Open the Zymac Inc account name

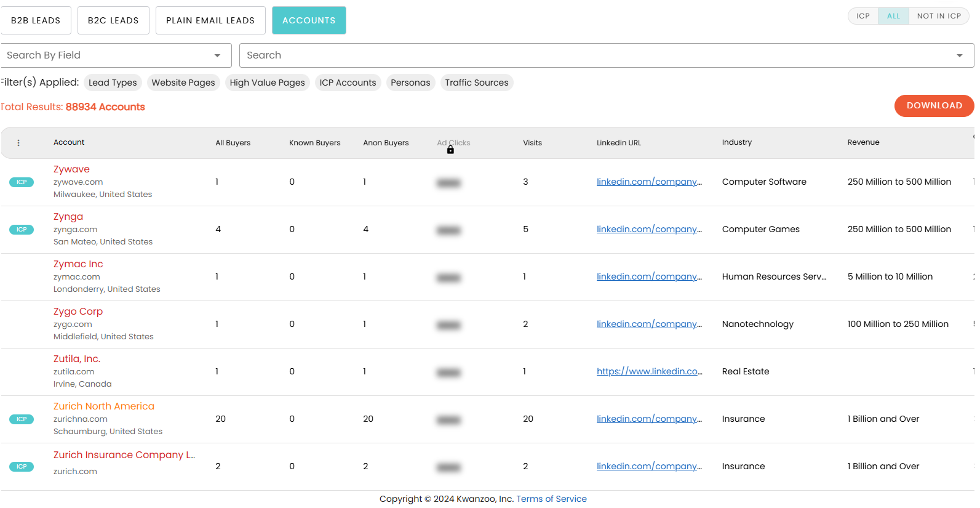(78, 264)
